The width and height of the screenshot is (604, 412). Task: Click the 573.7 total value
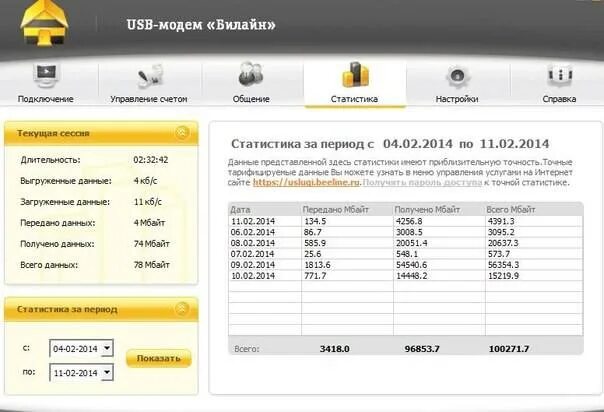[x=499, y=254]
